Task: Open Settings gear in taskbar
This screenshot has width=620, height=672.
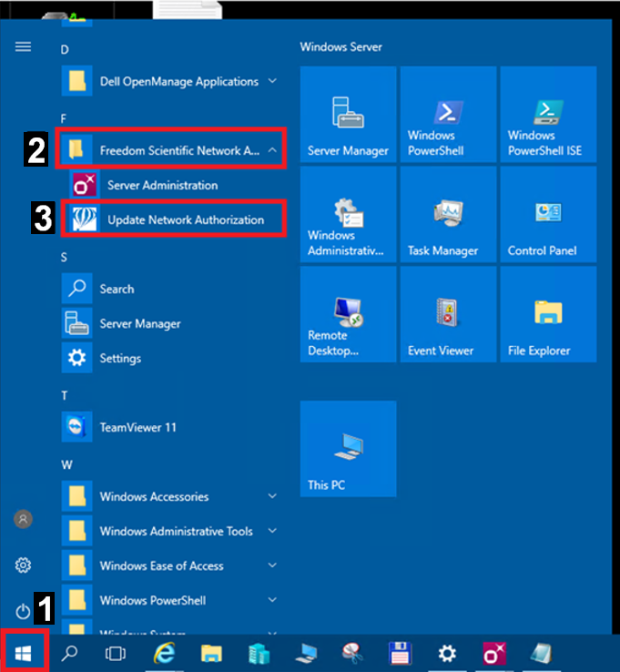Action: [x=447, y=654]
